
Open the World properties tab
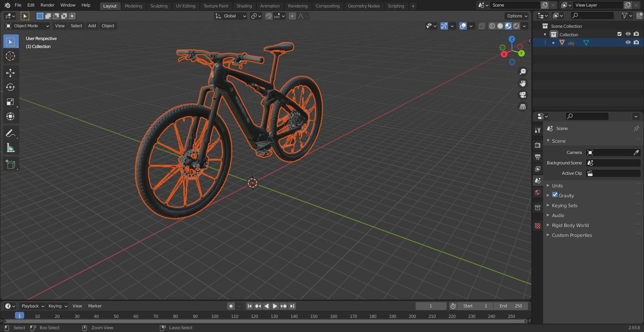[x=537, y=192]
